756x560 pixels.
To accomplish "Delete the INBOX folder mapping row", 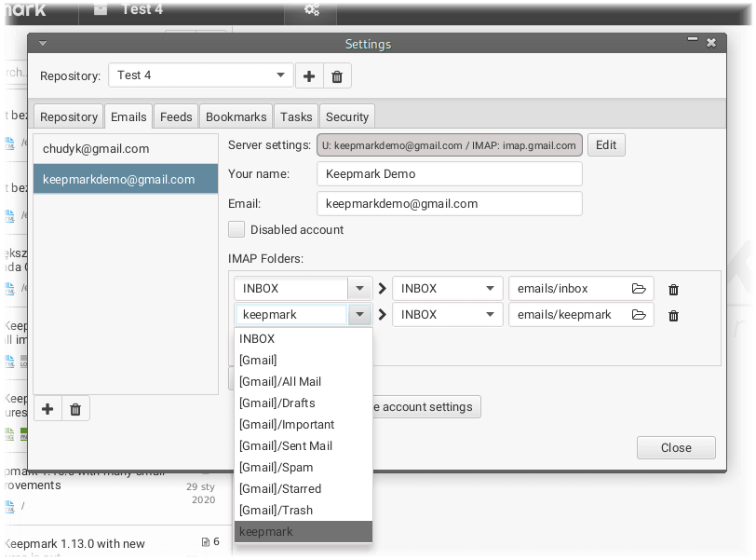I will [674, 290].
